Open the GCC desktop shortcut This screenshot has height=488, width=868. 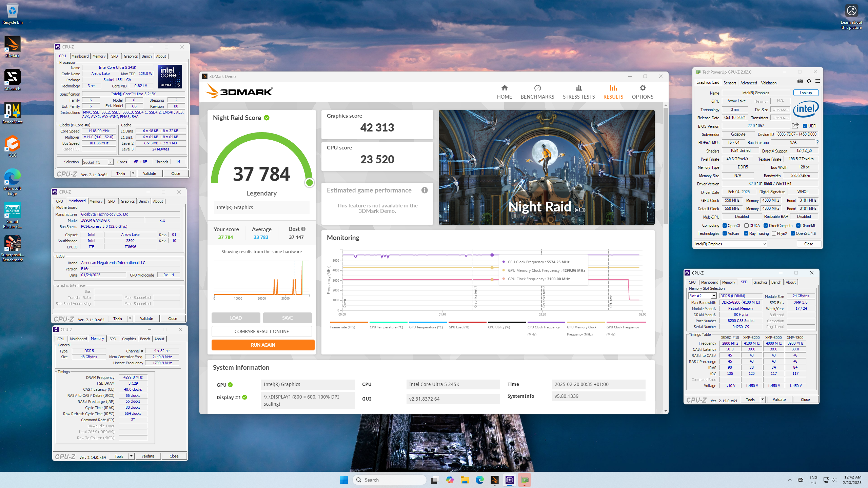point(13,146)
